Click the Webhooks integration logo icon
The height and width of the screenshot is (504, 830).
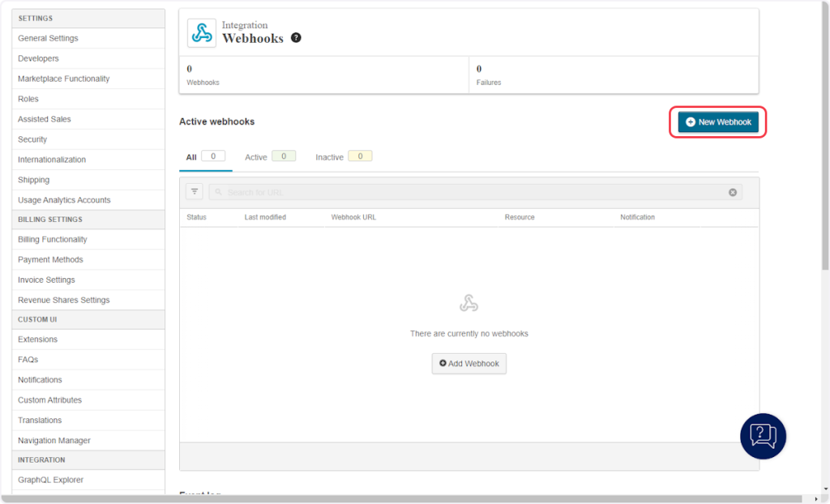(x=202, y=33)
